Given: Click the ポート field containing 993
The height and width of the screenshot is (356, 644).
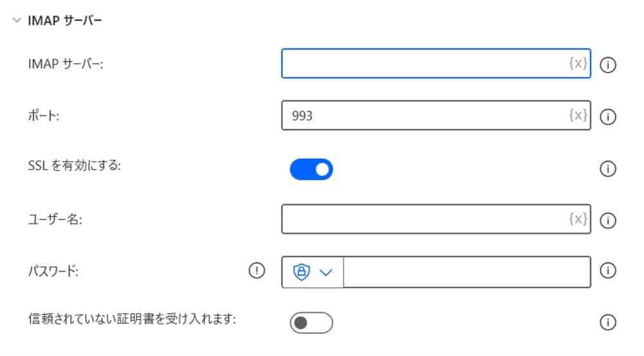Looking at the screenshot, I should [425, 115].
